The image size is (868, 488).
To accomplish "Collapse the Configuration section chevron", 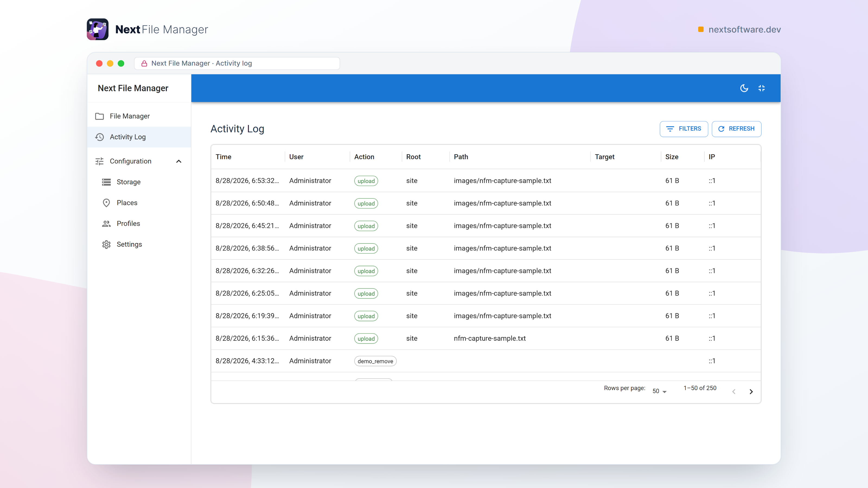I will pos(179,161).
